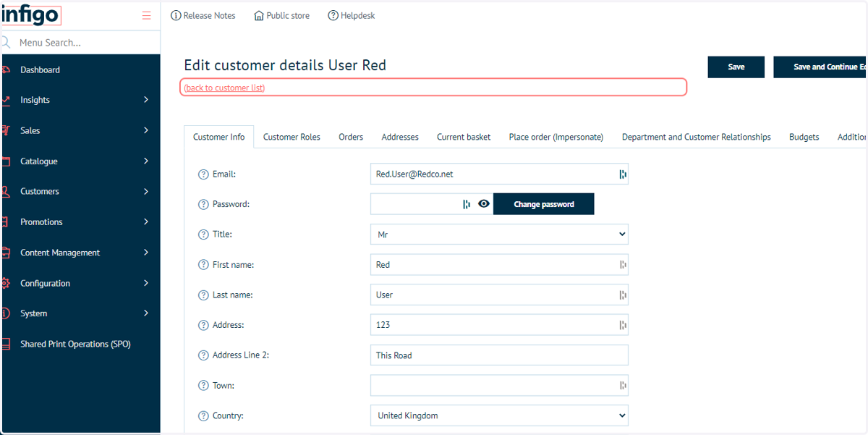Click Save and Continue Edit button

820,67
